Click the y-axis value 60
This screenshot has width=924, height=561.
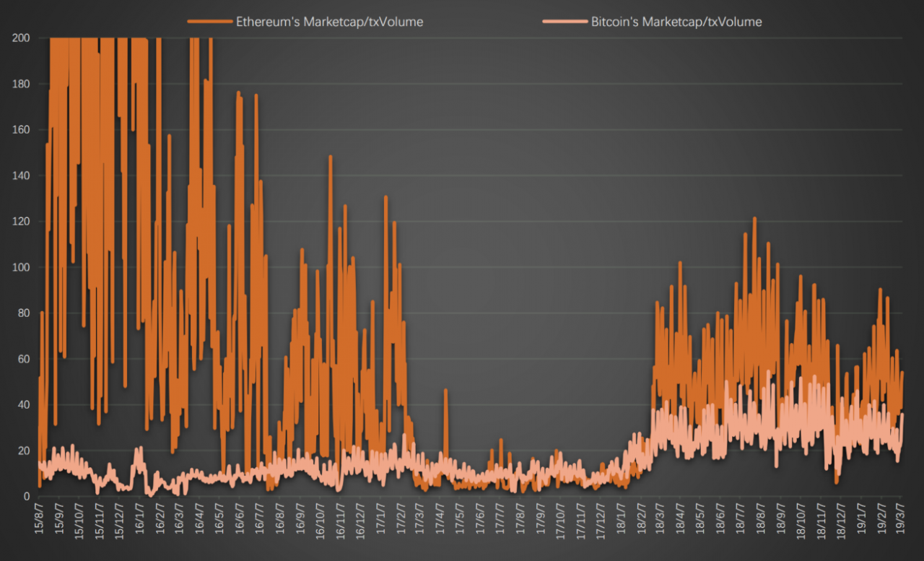(24, 359)
